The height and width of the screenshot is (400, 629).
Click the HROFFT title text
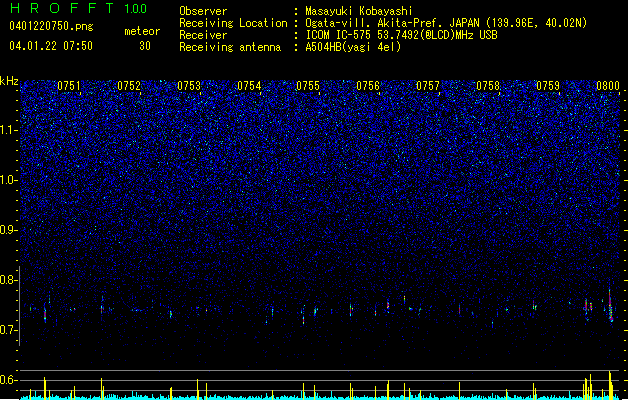click(x=62, y=8)
